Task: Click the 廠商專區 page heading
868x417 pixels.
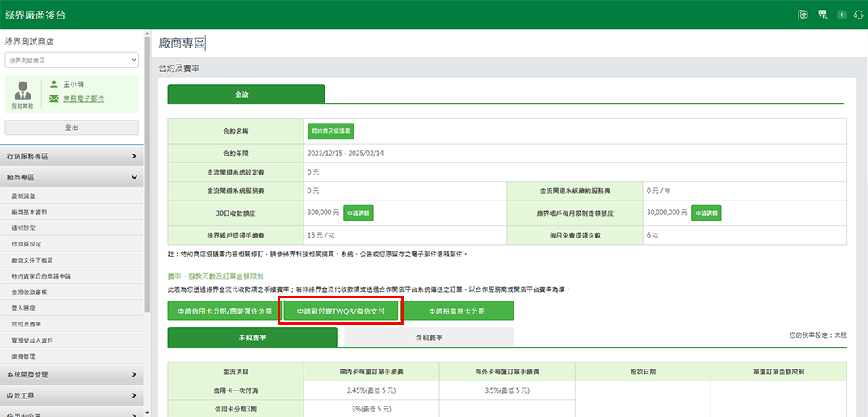Action: tap(182, 44)
